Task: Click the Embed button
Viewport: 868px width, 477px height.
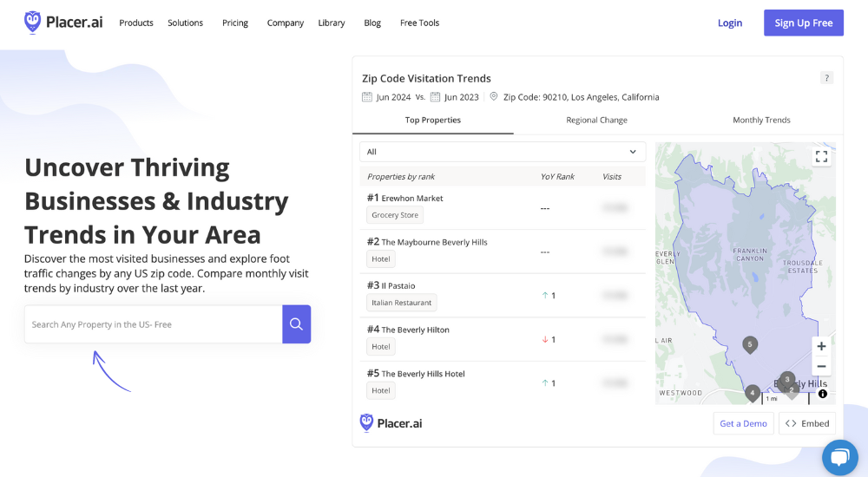Action: click(x=807, y=423)
